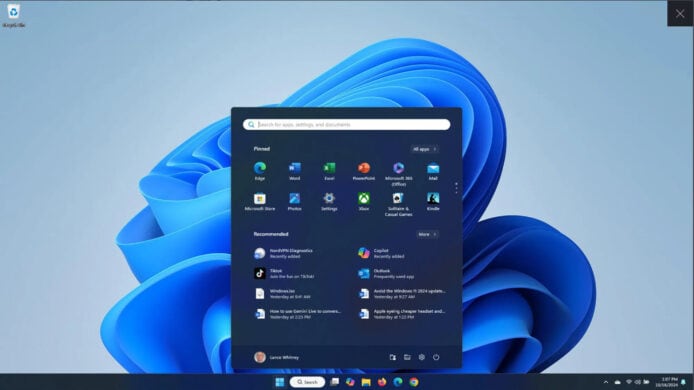Viewport: 694px width, 390px height.
Task: Open the pinned Mail app
Action: pyautogui.click(x=433, y=171)
